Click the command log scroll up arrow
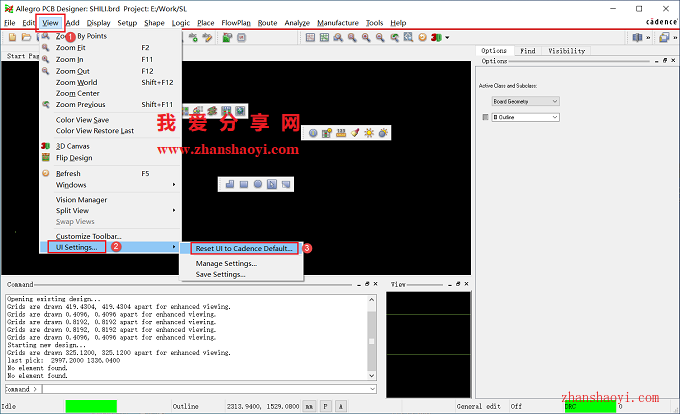The width and height of the screenshot is (680, 414). pos(372,300)
